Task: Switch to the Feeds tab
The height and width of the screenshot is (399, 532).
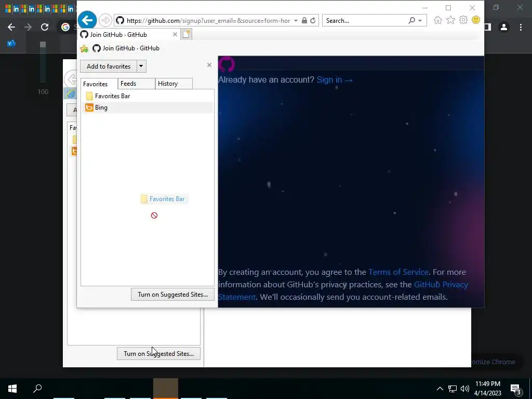Action: (x=136, y=84)
